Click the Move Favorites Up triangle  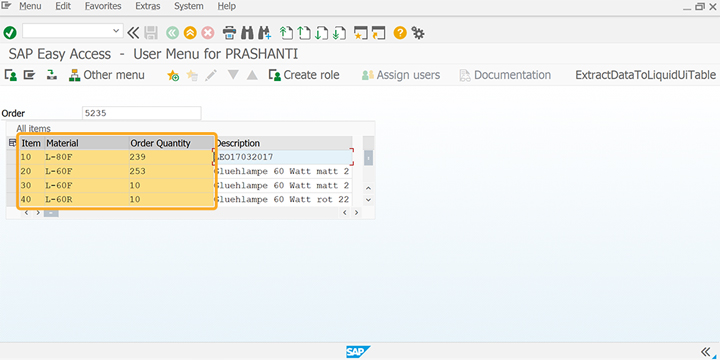(x=252, y=75)
